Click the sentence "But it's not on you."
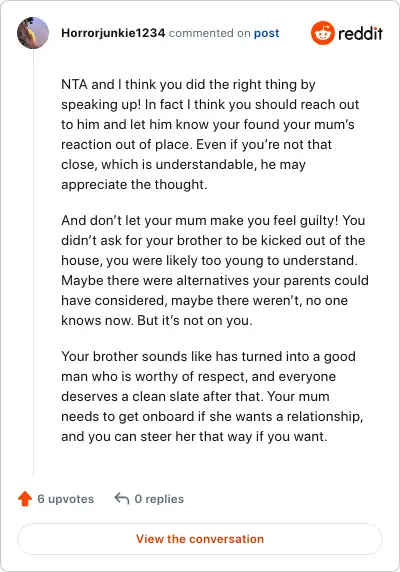This screenshot has height=572, width=400. pyautogui.click(x=195, y=321)
